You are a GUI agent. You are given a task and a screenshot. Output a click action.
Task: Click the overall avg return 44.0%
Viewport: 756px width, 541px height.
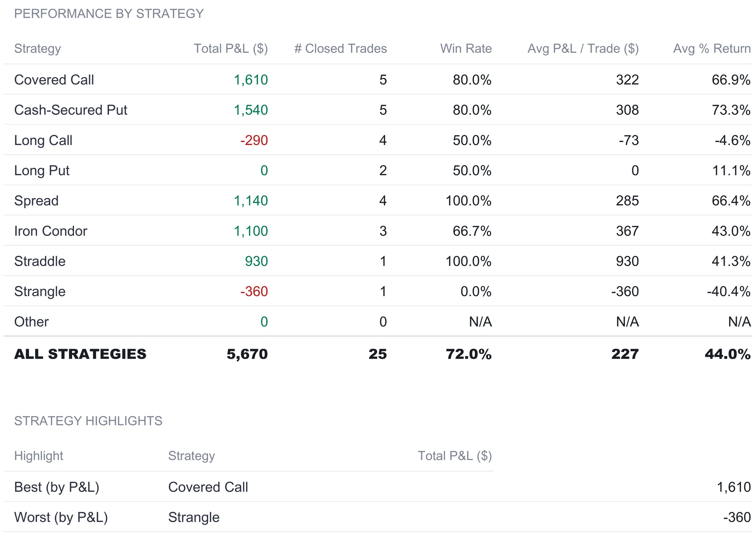click(728, 354)
